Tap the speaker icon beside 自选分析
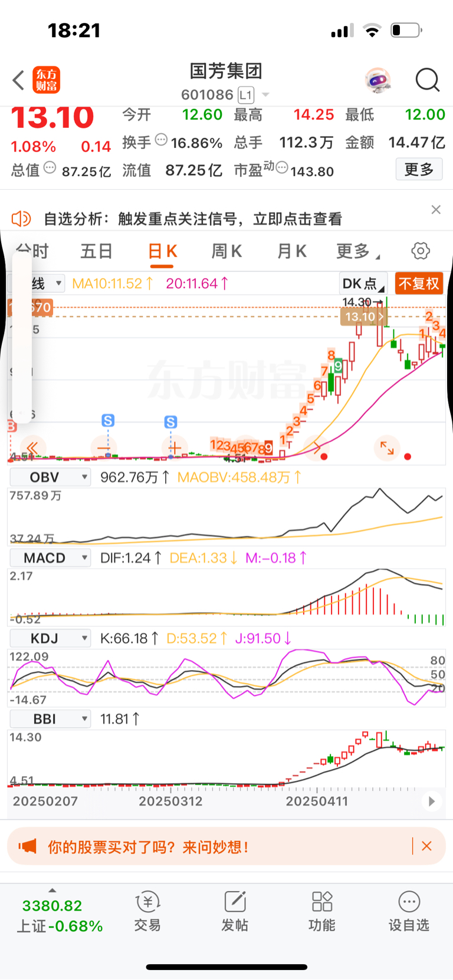453x980 pixels. coord(21,219)
